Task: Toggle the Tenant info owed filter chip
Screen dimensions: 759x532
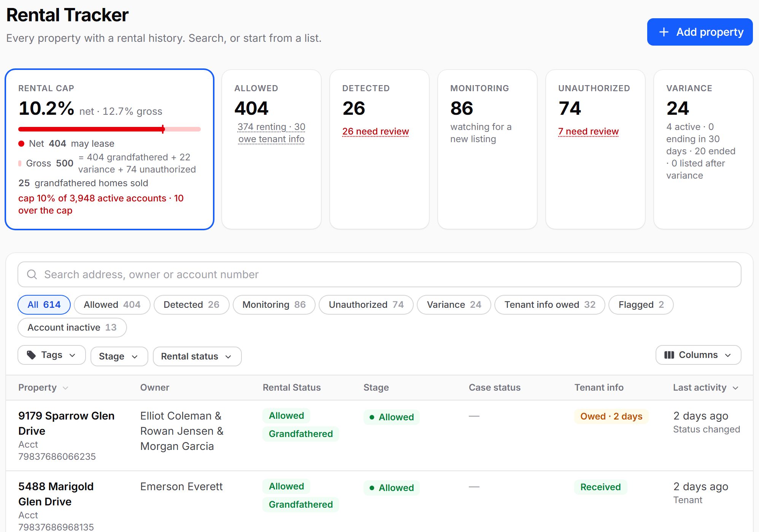Action: (x=549, y=305)
